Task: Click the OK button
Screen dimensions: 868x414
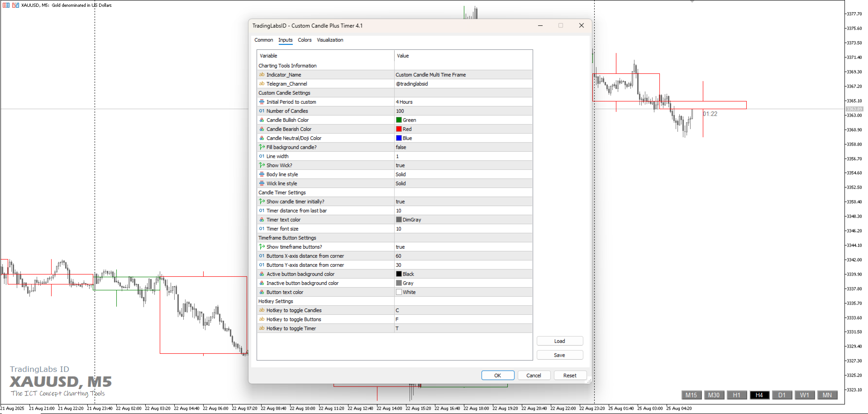Action: [x=497, y=375]
